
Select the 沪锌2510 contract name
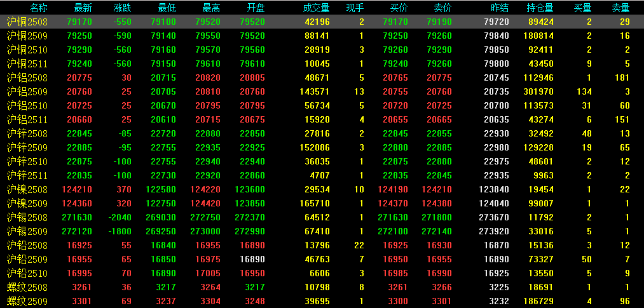point(27,161)
